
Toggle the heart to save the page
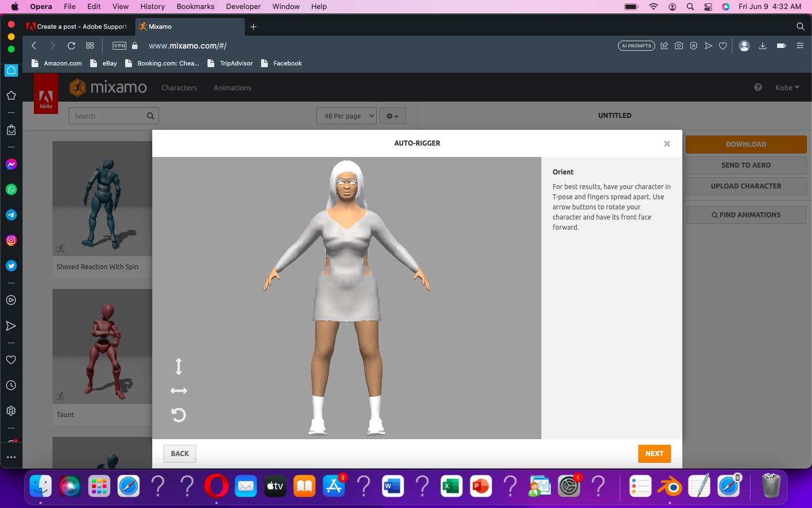(723, 46)
